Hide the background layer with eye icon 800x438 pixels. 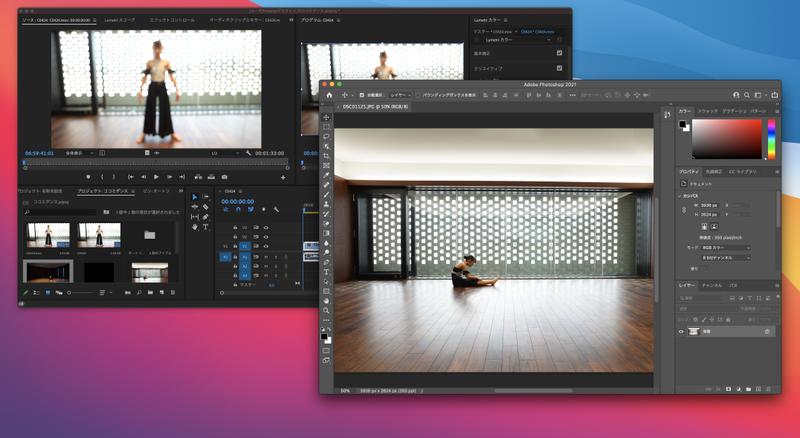683,331
